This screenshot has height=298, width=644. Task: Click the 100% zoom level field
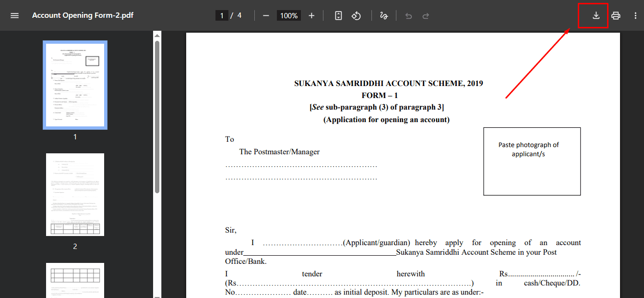click(x=289, y=15)
